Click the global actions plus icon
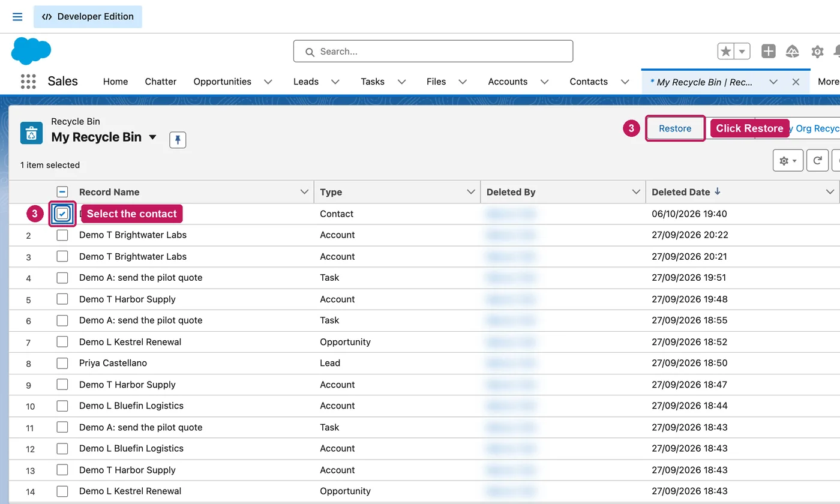The image size is (840, 504). tap(769, 52)
